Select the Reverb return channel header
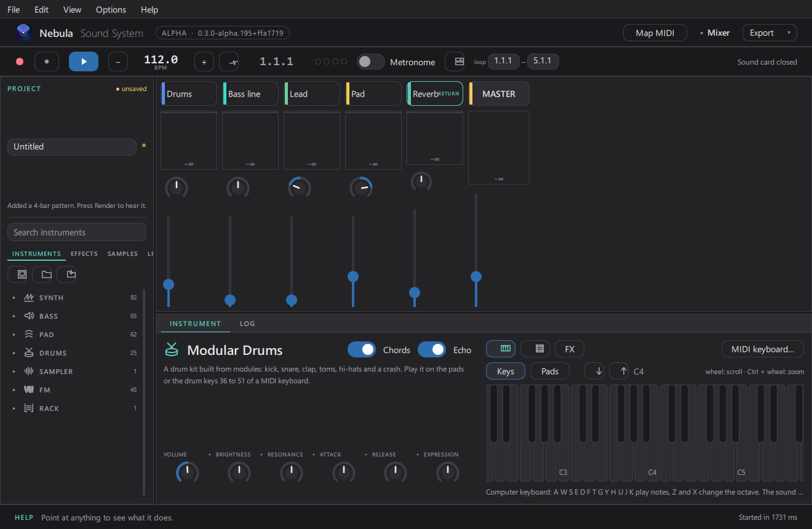Viewport: 812px width, 529px height. click(435, 93)
